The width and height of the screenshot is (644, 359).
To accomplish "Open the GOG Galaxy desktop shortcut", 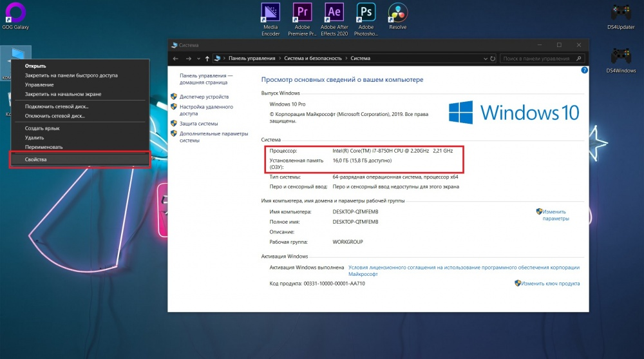I will 15,15.
